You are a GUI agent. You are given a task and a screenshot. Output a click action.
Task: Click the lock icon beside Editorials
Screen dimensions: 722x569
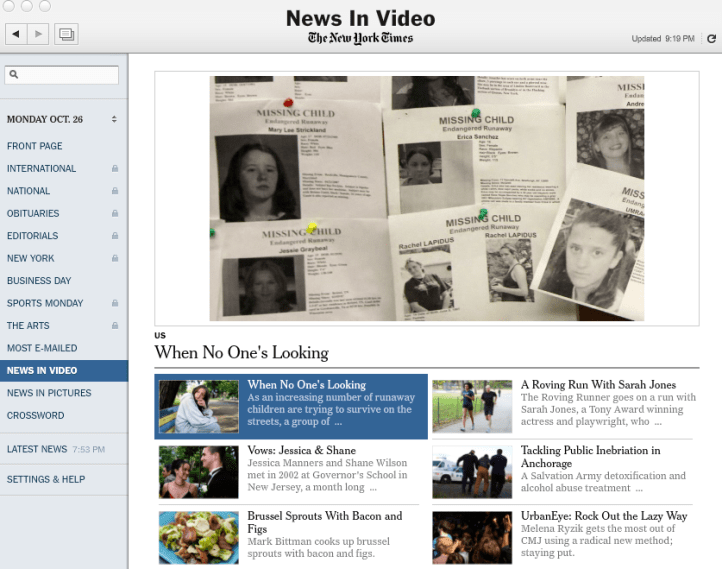point(115,236)
